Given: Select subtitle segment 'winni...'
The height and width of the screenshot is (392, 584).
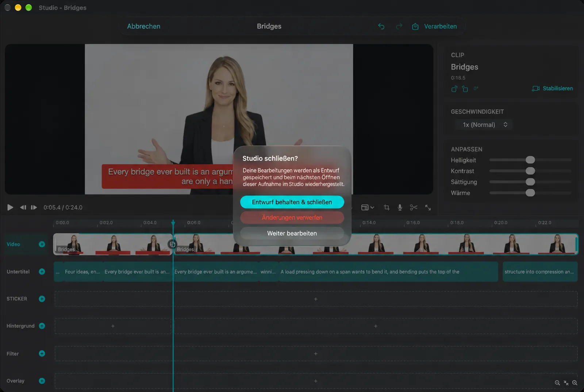Looking at the screenshot, I should (x=268, y=272).
